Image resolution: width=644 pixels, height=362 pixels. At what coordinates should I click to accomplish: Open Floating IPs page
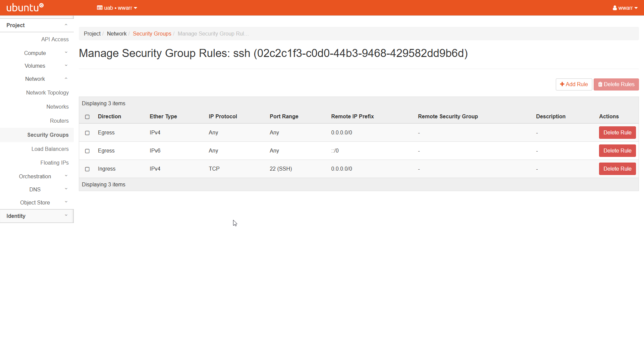pos(54,163)
